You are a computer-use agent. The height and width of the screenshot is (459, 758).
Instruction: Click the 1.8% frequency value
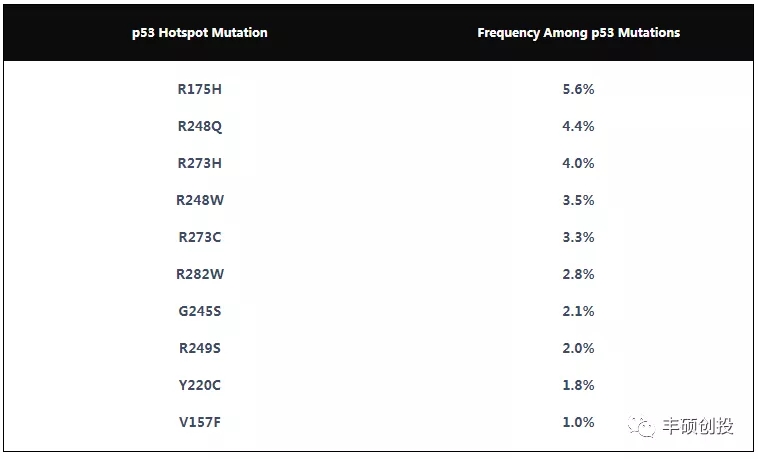pos(578,385)
